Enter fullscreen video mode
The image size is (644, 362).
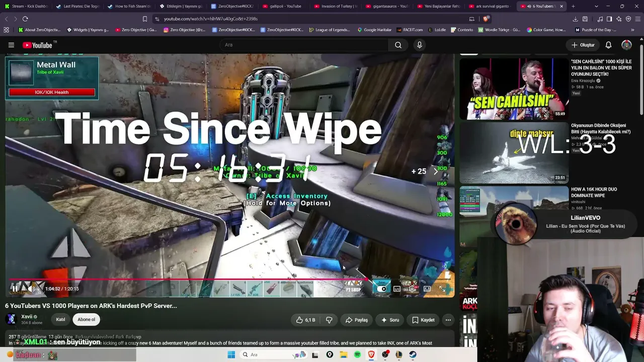click(x=442, y=289)
